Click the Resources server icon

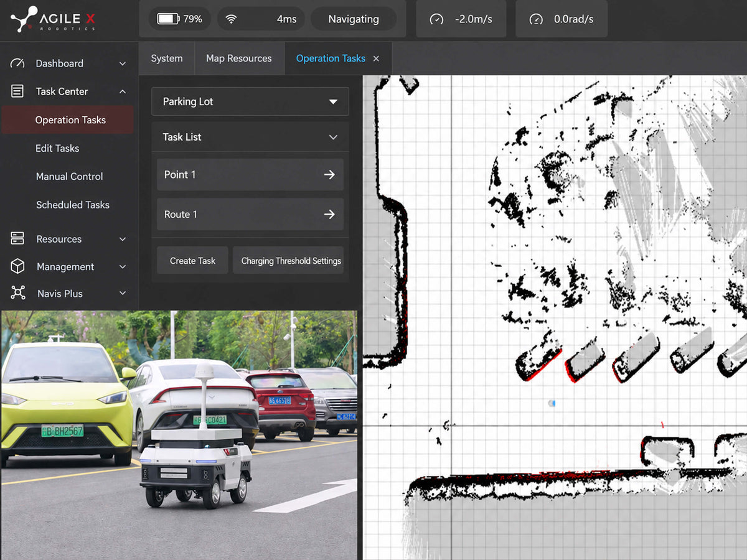click(17, 239)
